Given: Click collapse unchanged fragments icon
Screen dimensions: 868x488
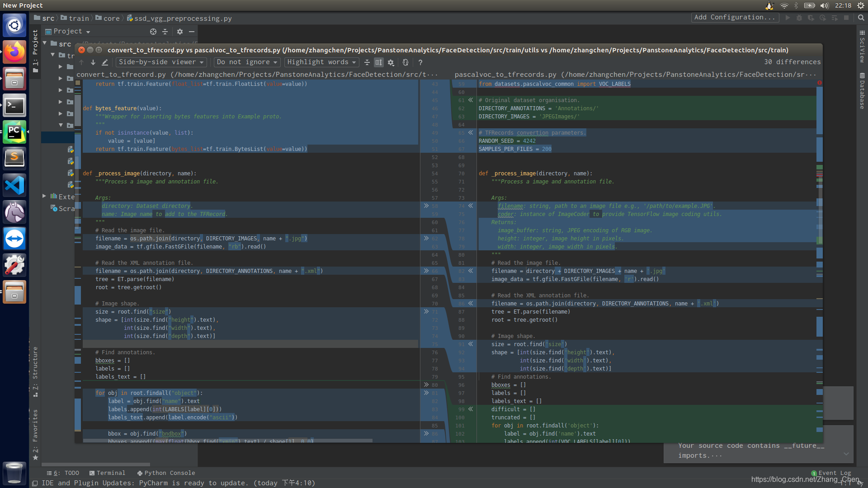Looking at the screenshot, I should pyautogui.click(x=367, y=62).
